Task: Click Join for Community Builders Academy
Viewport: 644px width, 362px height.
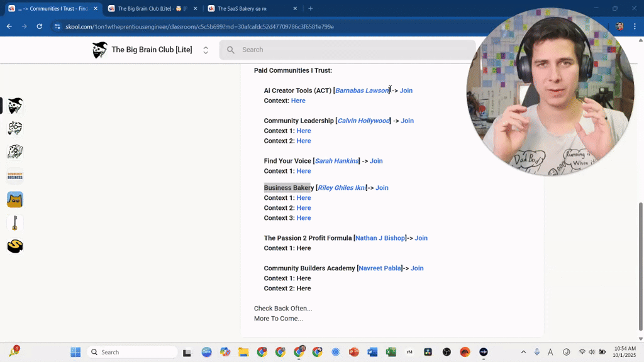Action: coord(417,268)
